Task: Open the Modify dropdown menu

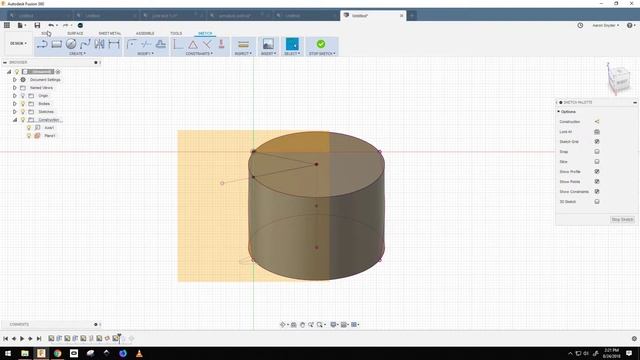Action: coord(145,53)
